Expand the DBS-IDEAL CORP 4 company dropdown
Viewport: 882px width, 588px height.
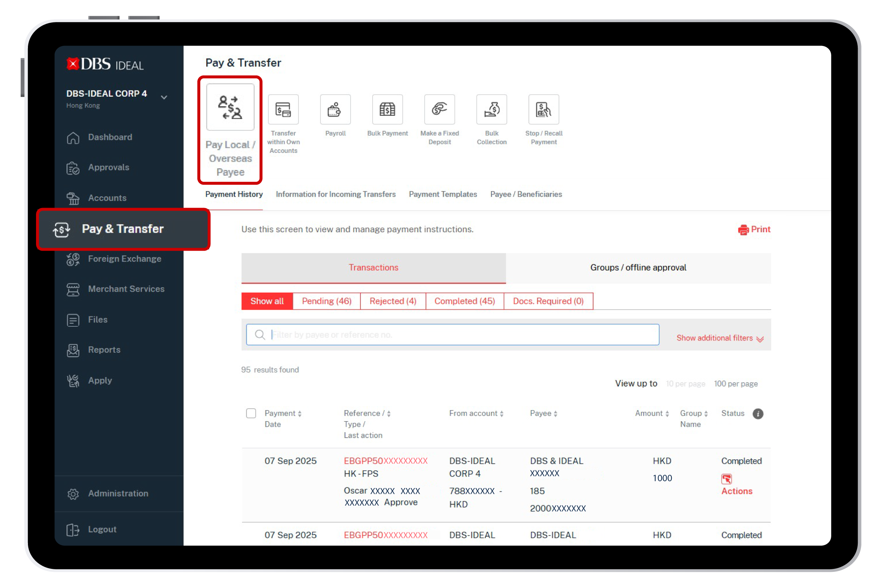164,97
